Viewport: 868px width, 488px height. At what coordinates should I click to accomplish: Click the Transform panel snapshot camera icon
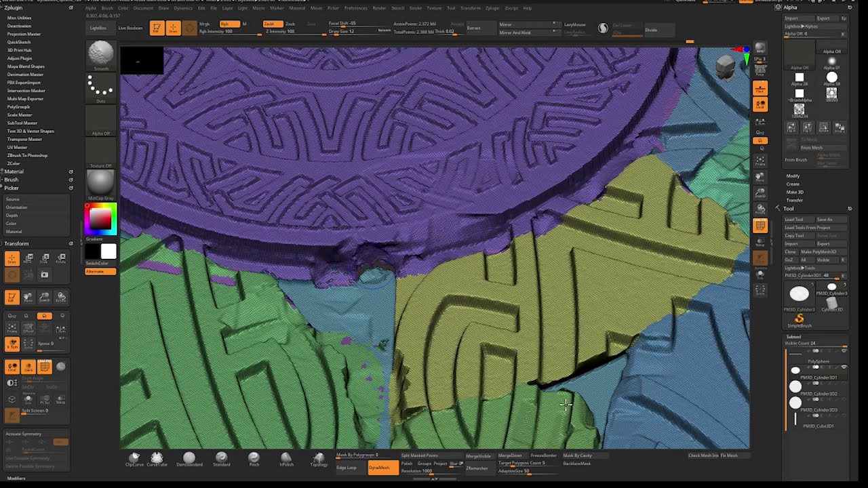(x=44, y=274)
